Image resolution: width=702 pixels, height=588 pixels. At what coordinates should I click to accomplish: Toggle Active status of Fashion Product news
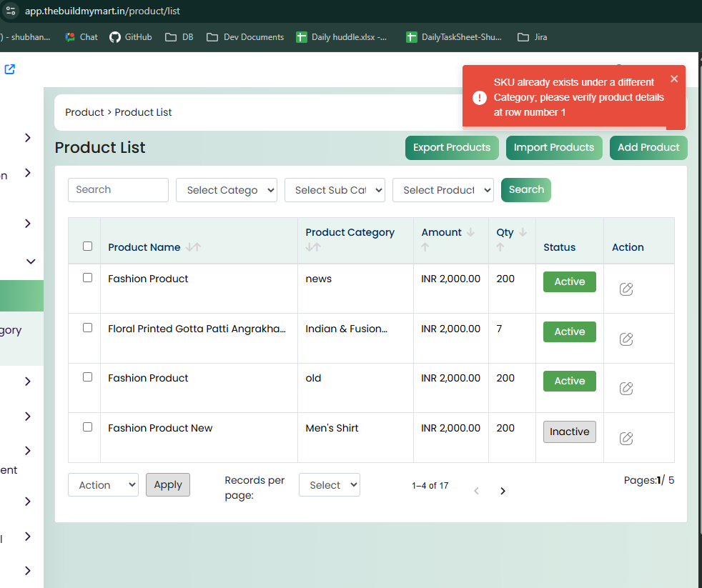click(570, 282)
